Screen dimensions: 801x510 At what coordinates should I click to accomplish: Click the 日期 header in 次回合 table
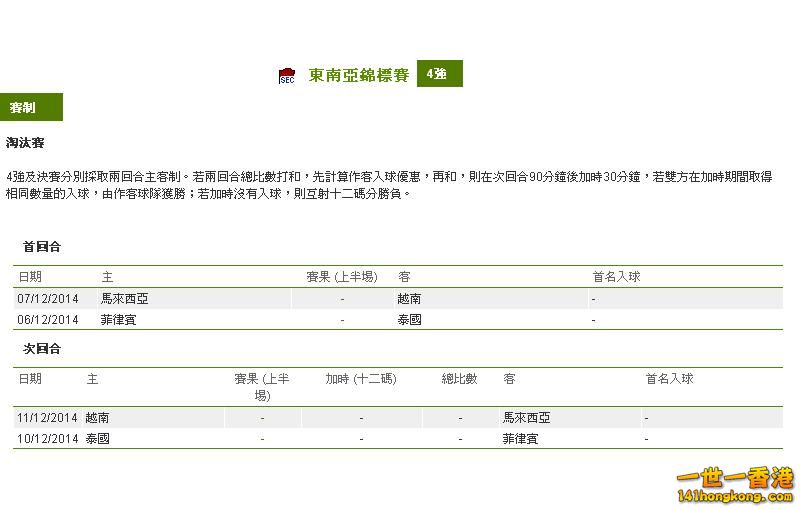point(30,379)
